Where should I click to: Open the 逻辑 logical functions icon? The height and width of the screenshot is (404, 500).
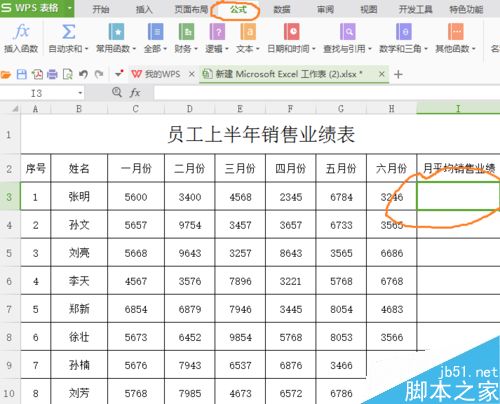coord(217,32)
